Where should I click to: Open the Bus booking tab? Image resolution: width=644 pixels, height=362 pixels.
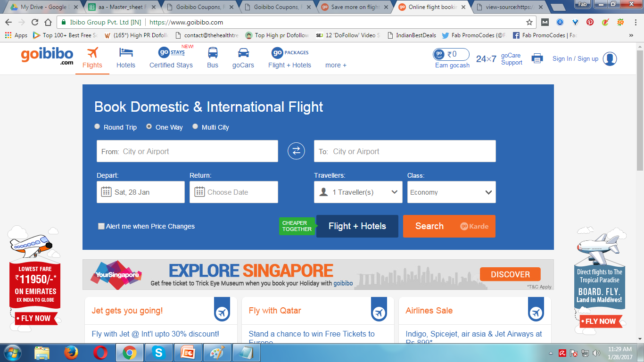[x=213, y=58]
